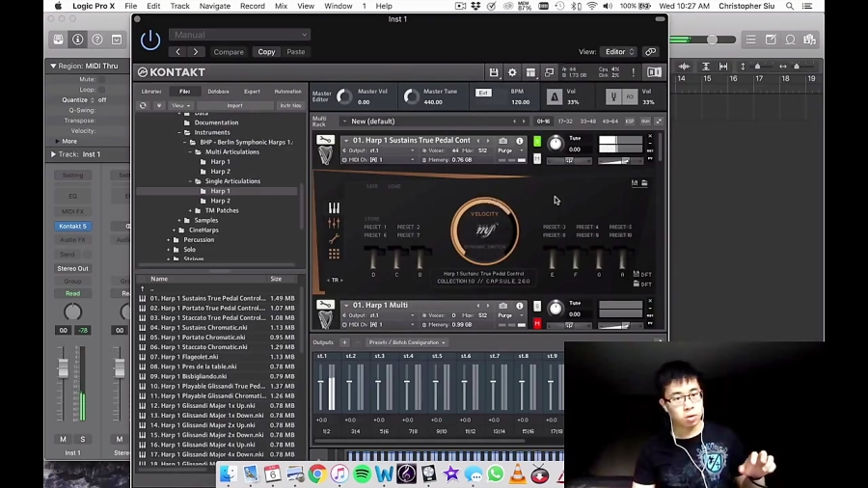Image resolution: width=868 pixels, height=488 pixels.
Task: Unmute the red M on Harp 1 Multi
Action: (537, 324)
